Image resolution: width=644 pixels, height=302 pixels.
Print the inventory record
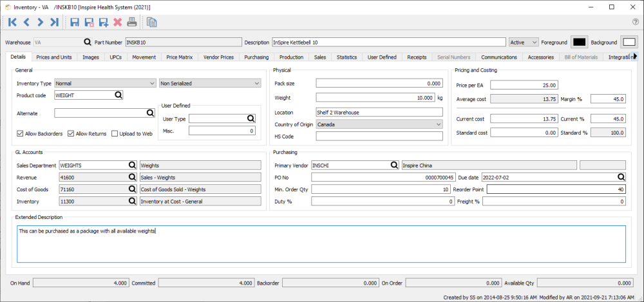[x=131, y=23]
